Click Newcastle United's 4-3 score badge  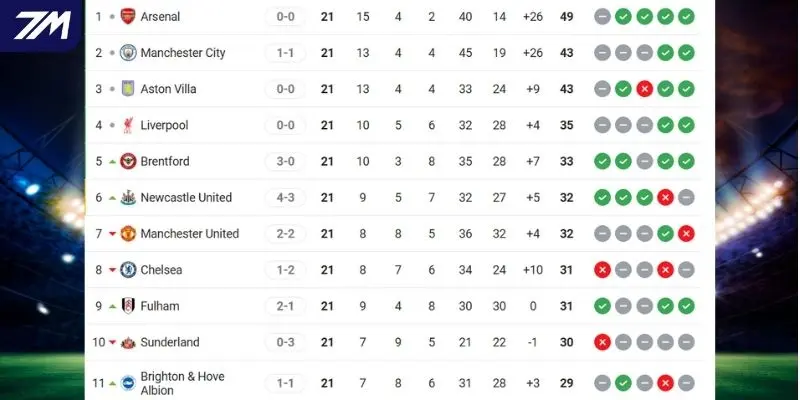click(x=285, y=197)
